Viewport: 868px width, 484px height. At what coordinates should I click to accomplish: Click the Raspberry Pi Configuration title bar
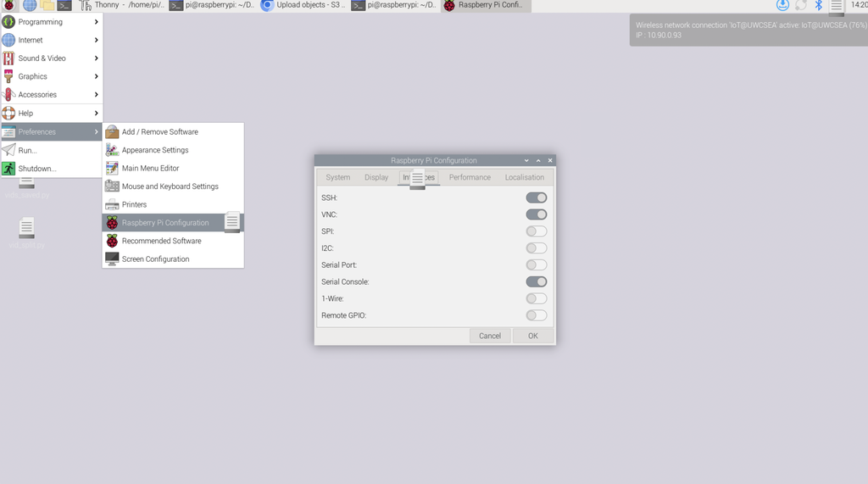point(433,160)
